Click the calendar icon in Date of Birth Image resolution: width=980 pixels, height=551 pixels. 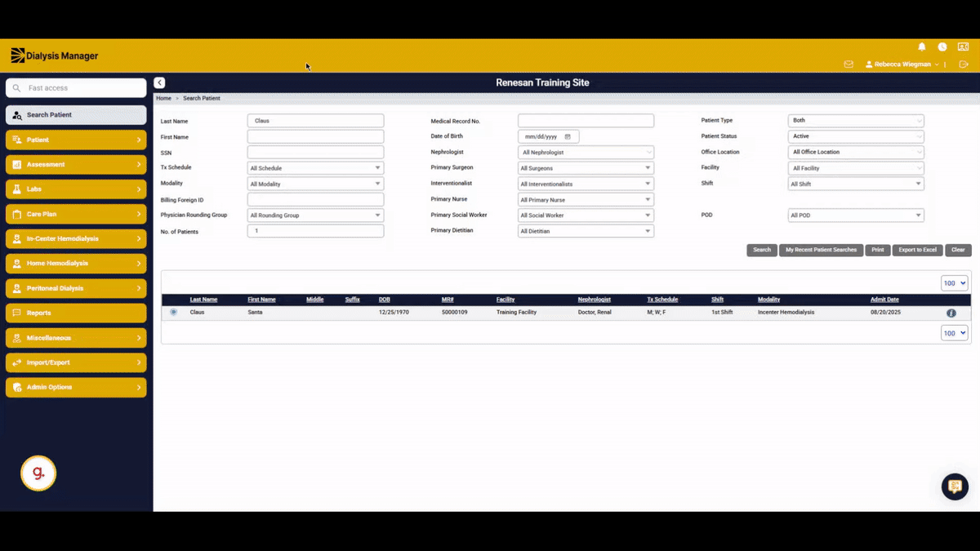tap(568, 136)
